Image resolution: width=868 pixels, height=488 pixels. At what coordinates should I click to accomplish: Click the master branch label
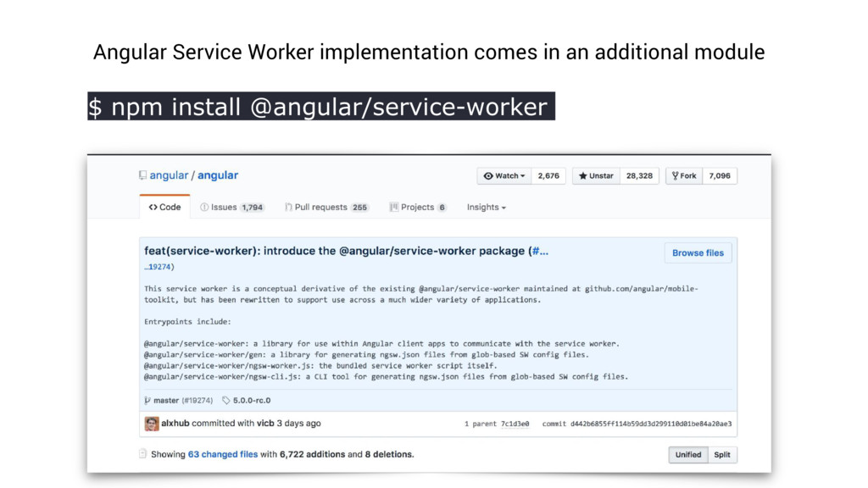(166, 400)
